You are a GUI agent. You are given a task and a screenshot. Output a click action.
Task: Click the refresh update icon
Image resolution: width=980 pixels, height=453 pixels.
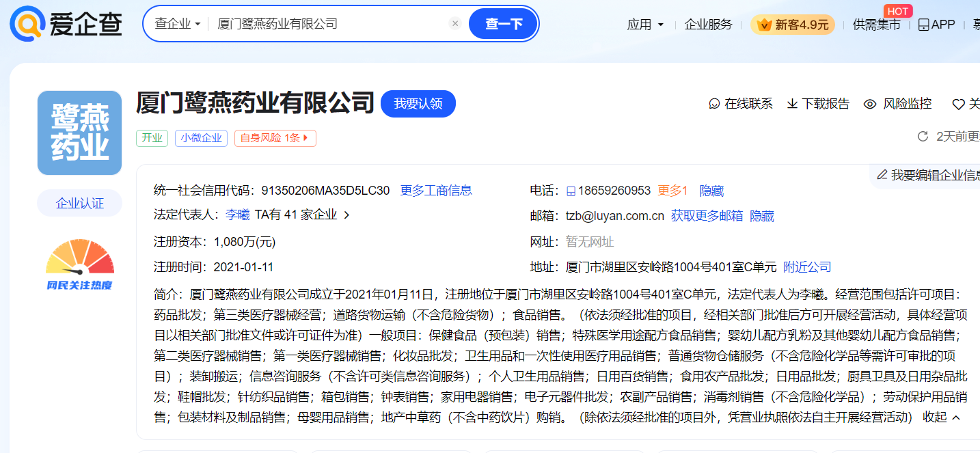point(923,137)
